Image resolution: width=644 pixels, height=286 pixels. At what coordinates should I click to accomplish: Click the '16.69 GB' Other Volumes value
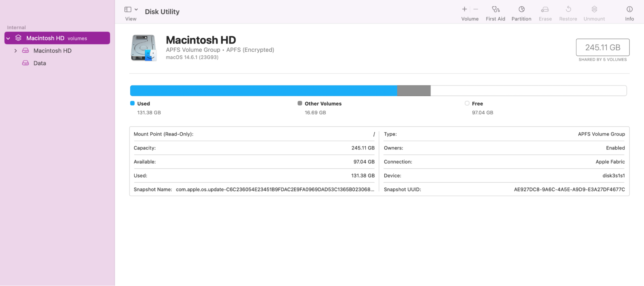click(x=315, y=113)
